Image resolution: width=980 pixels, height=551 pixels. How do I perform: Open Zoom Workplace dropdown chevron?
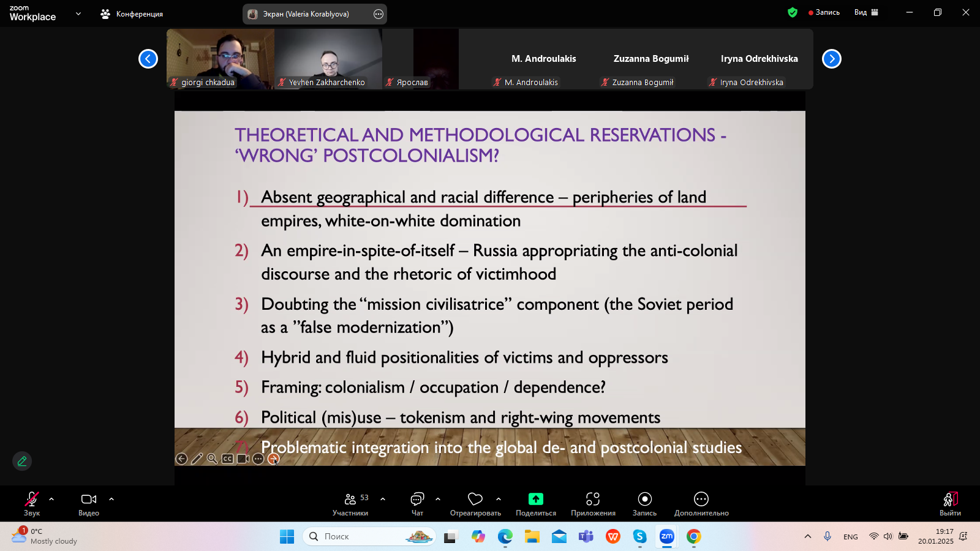(78, 13)
